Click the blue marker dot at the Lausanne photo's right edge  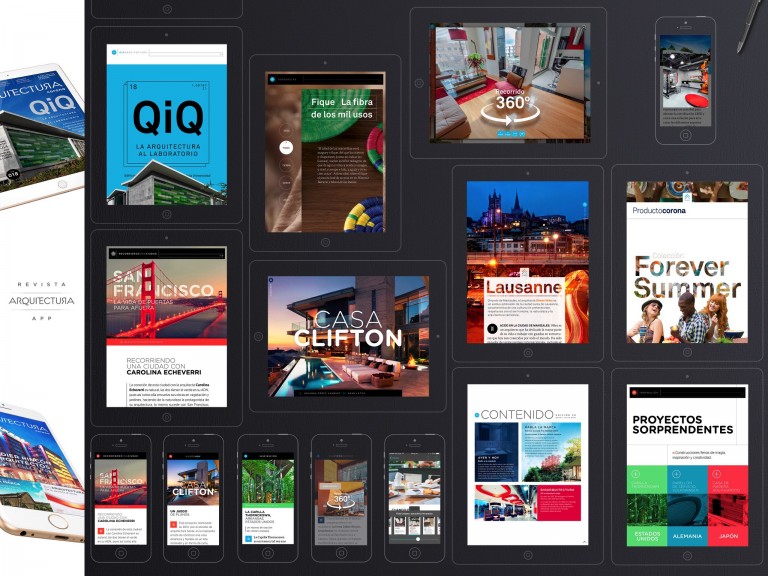pyautogui.click(x=585, y=204)
